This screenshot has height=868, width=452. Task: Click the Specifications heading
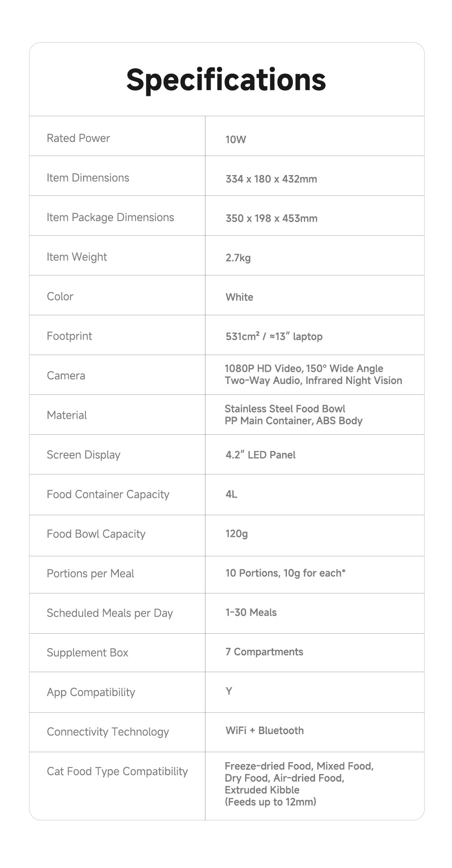pyautogui.click(x=226, y=80)
